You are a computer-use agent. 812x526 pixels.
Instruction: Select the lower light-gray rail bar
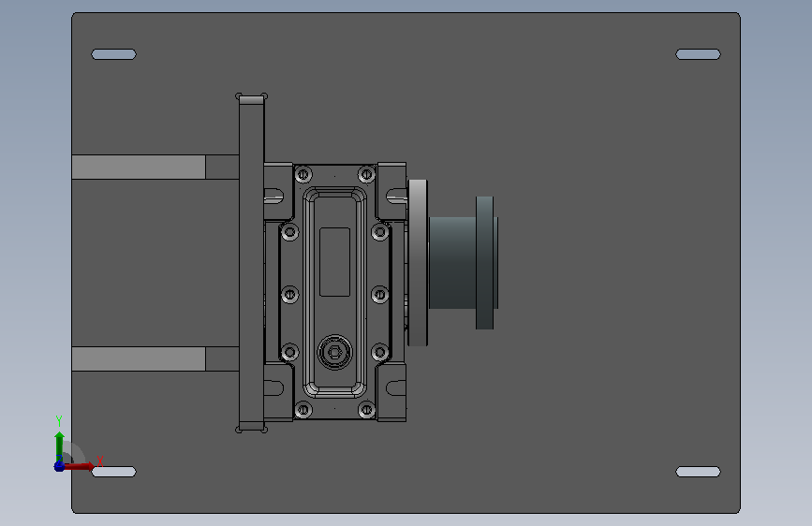tap(139, 358)
